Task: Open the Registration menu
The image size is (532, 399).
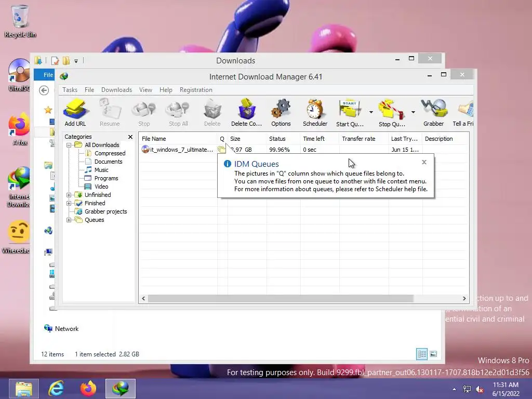Action: click(x=196, y=90)
